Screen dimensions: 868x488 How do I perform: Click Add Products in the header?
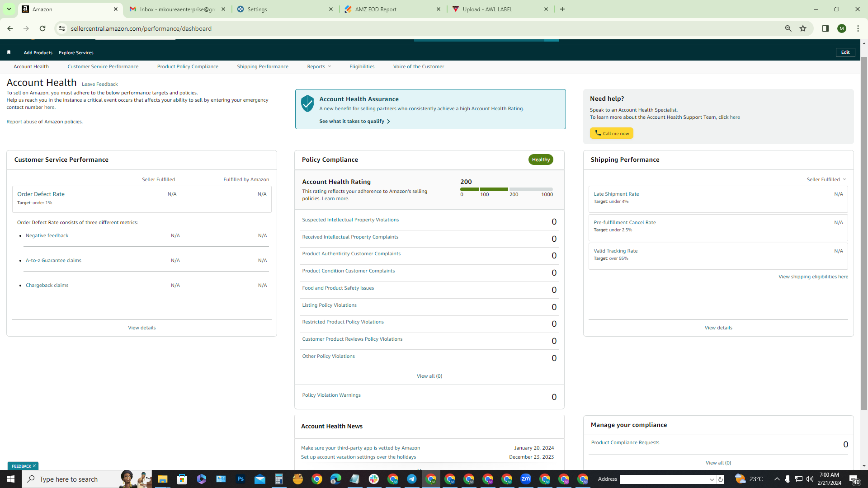pos(38,52)
